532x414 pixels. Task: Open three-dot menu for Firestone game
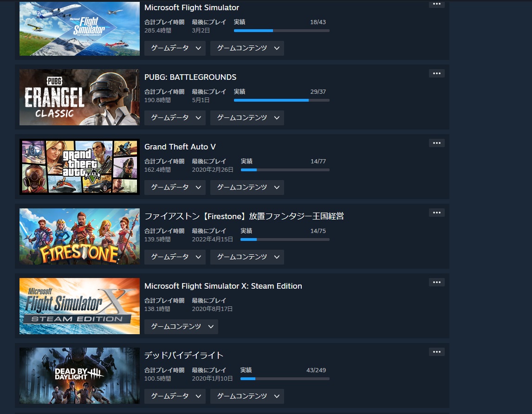click(437, 213)
